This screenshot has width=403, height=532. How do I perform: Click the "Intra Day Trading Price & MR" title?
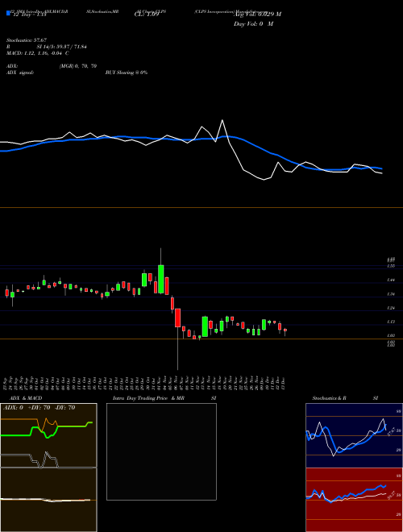click(148, 398)
